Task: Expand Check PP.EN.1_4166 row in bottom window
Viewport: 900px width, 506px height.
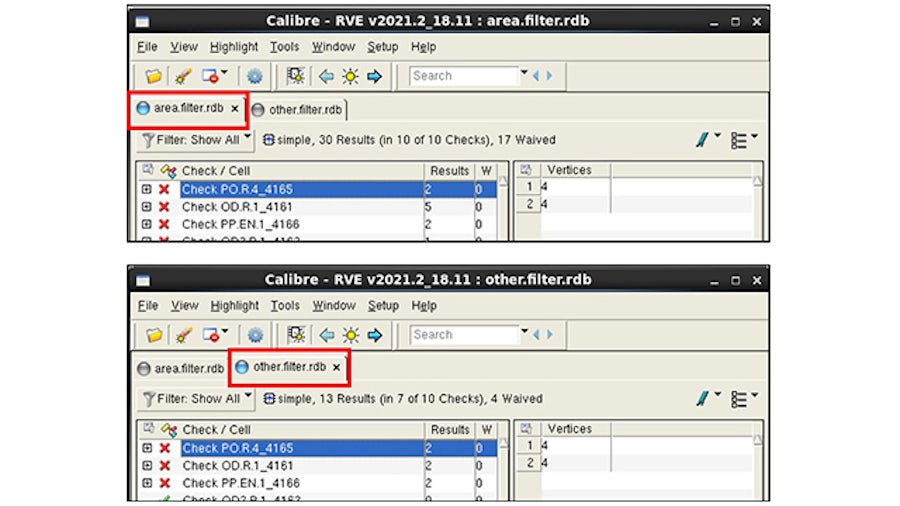Action: click(x=147, y=482)
